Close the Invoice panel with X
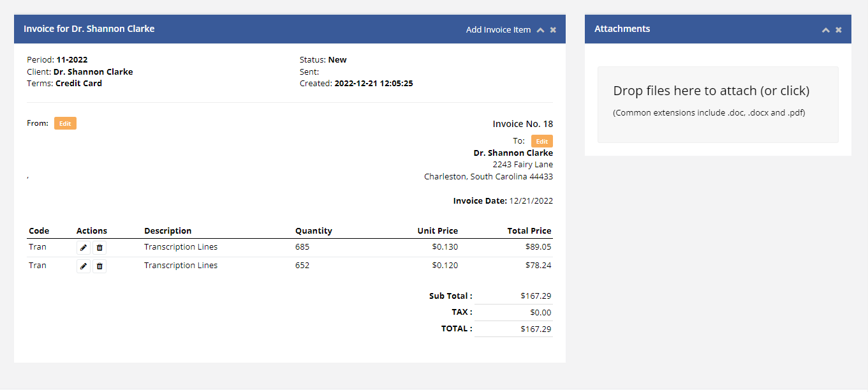Screen dimensions: 868x392 pos(553,30)
